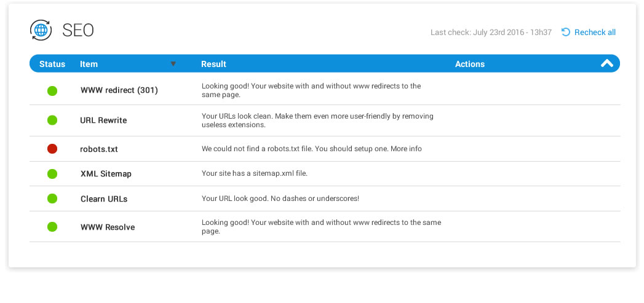
Task: Click the green status dot for WWW Resolve
Action: coord(52,227)
